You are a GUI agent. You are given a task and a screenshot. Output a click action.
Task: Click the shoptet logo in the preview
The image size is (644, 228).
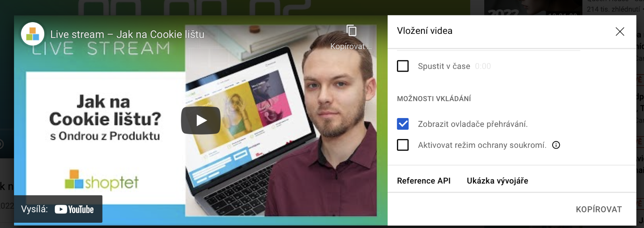point(101,180)
